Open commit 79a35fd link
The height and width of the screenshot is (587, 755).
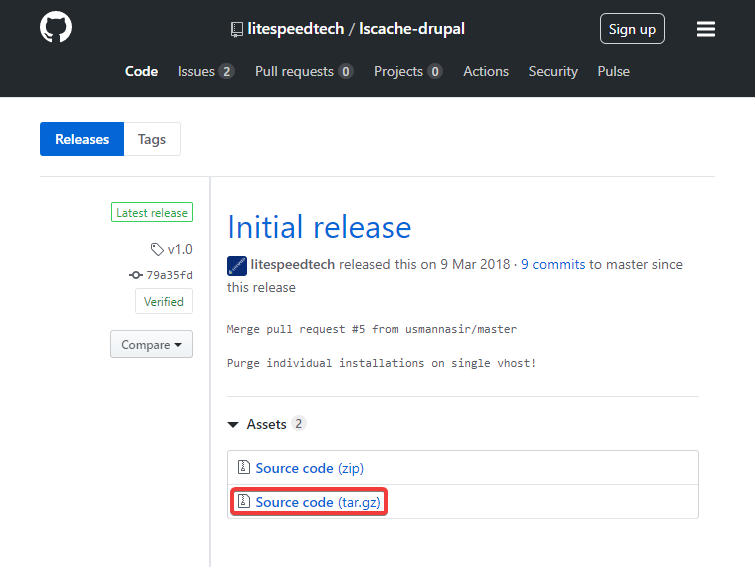[x=169, y=275]
